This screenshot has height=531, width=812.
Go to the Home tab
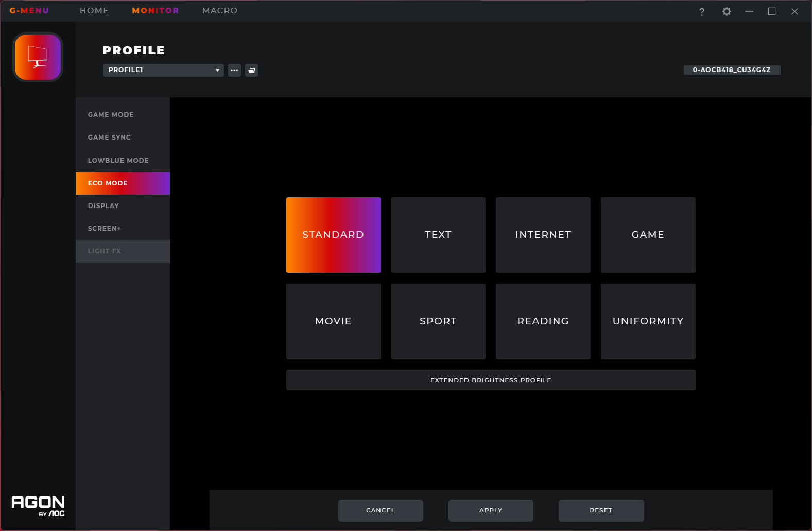tap(94, 11)
